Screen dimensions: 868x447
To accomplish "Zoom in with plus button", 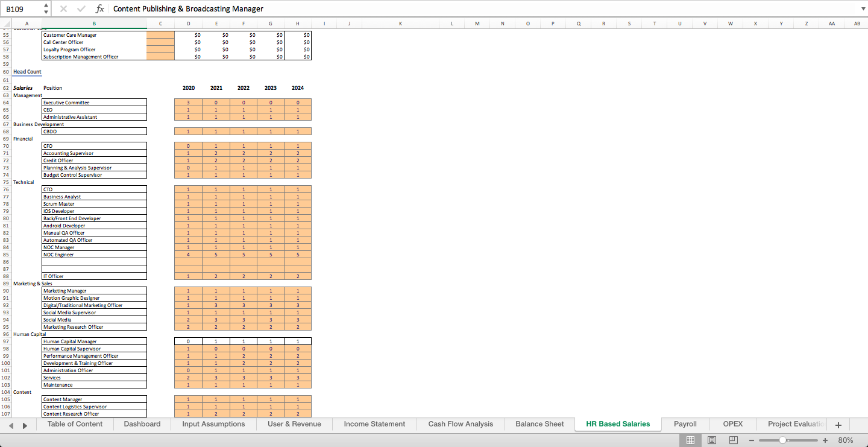I will point(825,440).
